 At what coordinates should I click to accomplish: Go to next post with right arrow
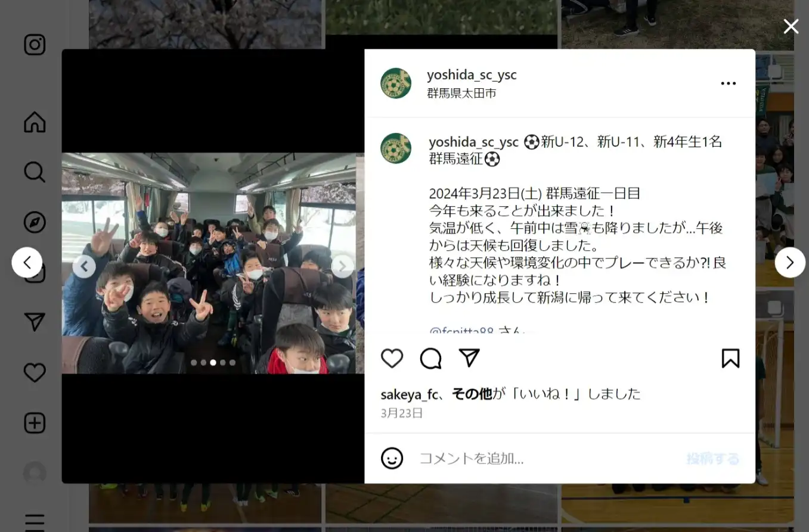tap(790, 262)
